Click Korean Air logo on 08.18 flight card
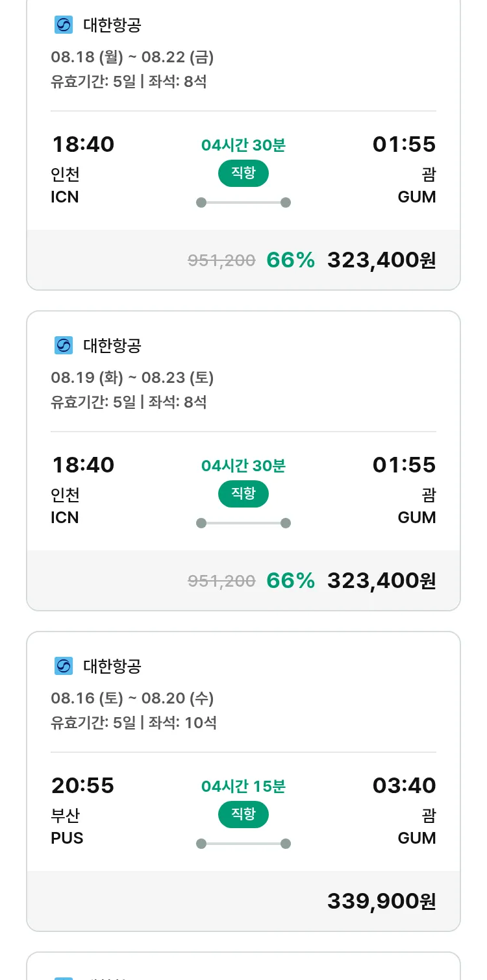Image resolution: width=487 pixels, height=980 pixels. pos(64,25)
